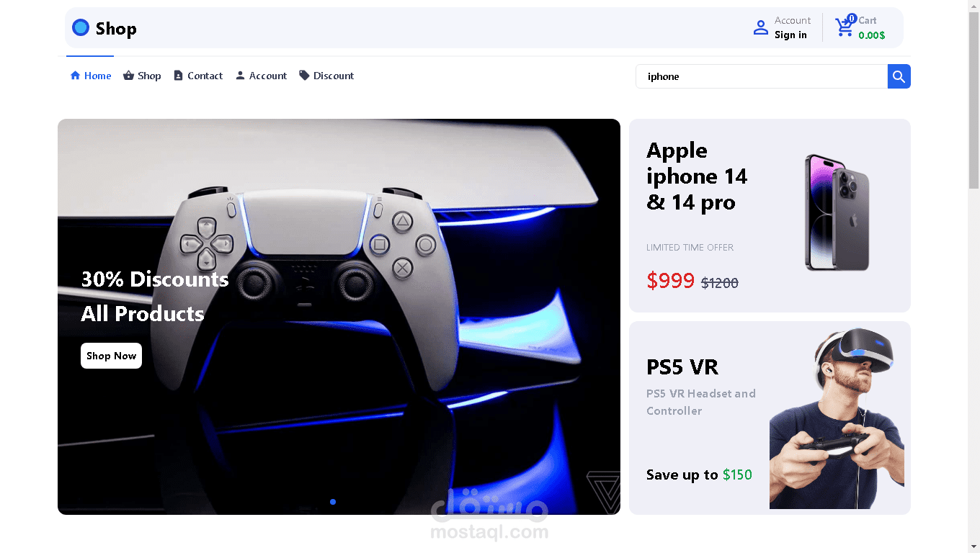Click the search field containing iphone

pyautogui.click(x=762, y=76)
